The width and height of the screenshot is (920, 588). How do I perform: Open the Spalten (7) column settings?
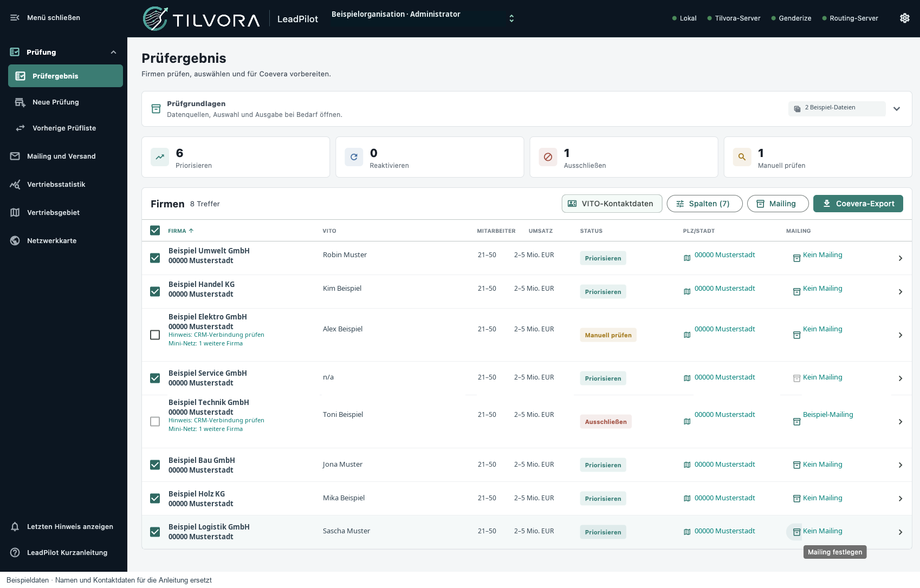point(704,204)
